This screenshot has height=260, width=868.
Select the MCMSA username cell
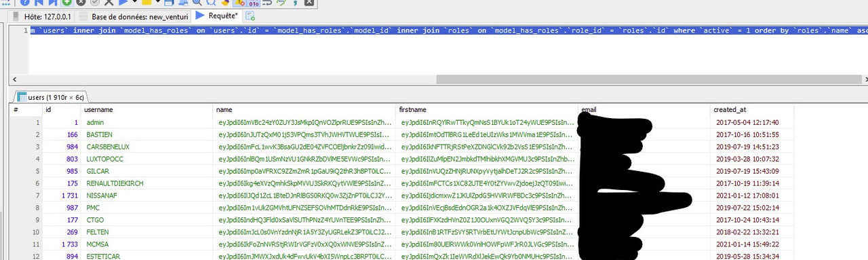(x=146, y=244)
